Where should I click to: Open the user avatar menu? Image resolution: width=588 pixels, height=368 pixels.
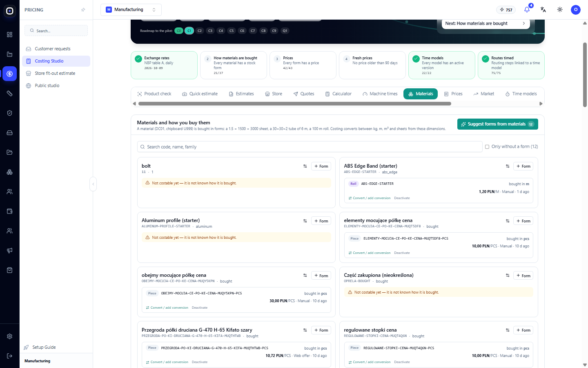point(576,9)
